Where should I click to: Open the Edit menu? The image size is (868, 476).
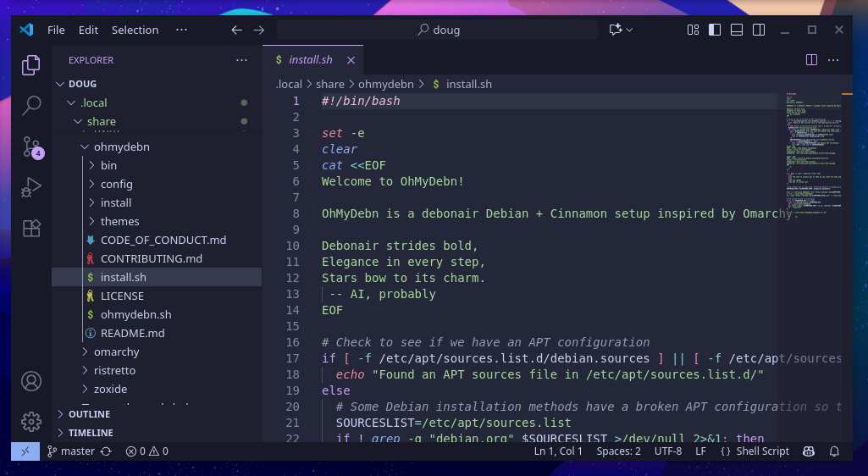point(88,30)
